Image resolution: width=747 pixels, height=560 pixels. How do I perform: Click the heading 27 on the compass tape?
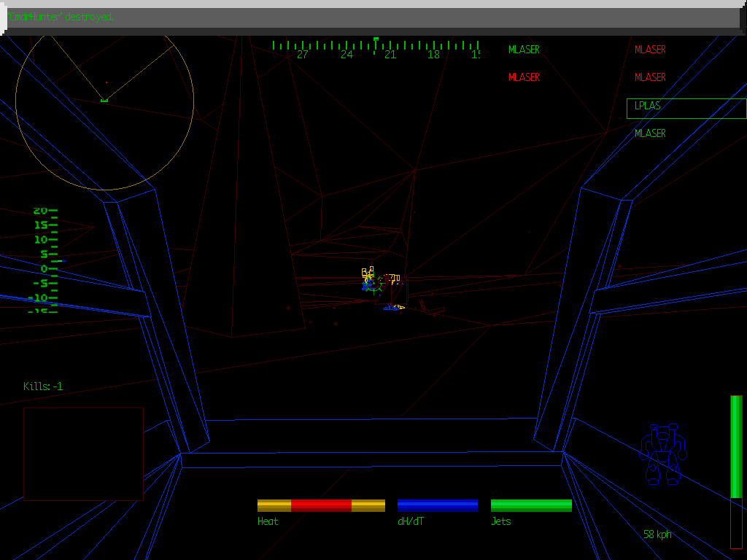(302, 52)
